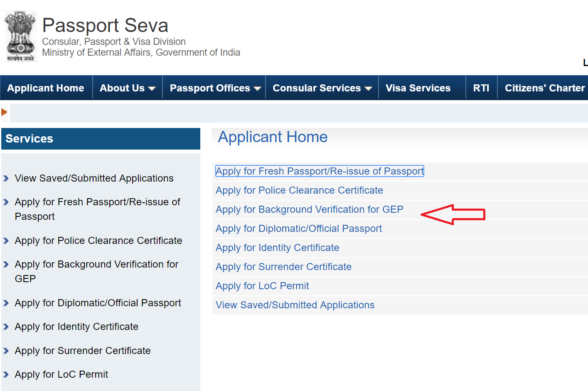
Task: Open Apply for LoC Permit main link
Action: (262, 286)
